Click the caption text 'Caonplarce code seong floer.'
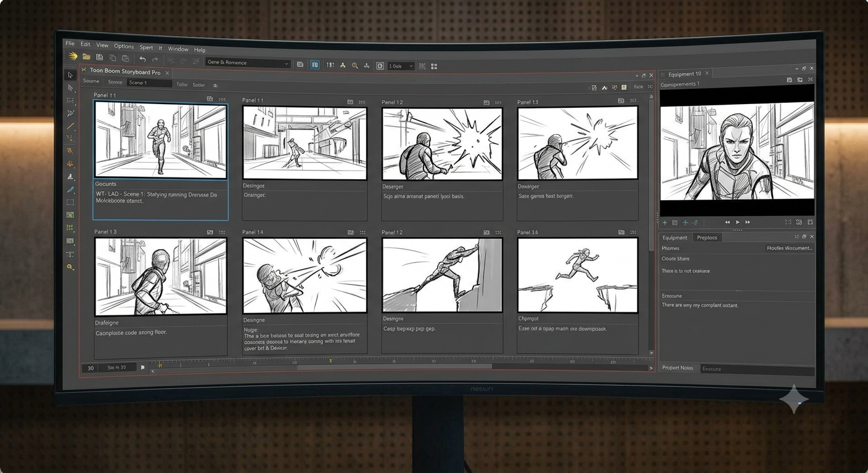The height and width of the screenshot is (473, 868). tap(131, 333)
